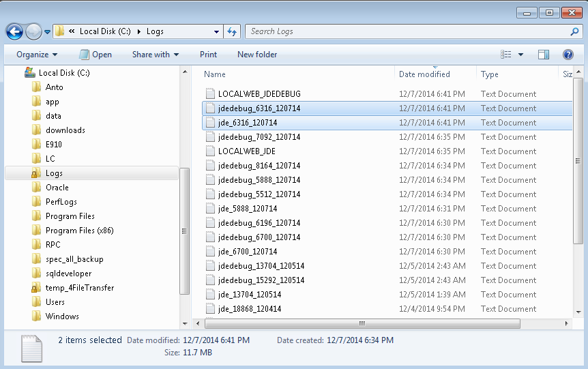Image resolution: width=588 pixels, height=369 pixels.
Task: Select the LC folder in tree
Action: click(x=50, y=159)
